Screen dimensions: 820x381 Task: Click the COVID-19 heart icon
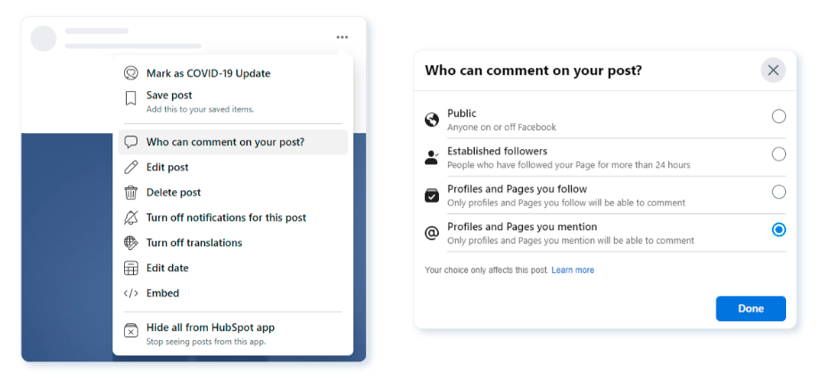pyautogui.click(x=131, y=73)
